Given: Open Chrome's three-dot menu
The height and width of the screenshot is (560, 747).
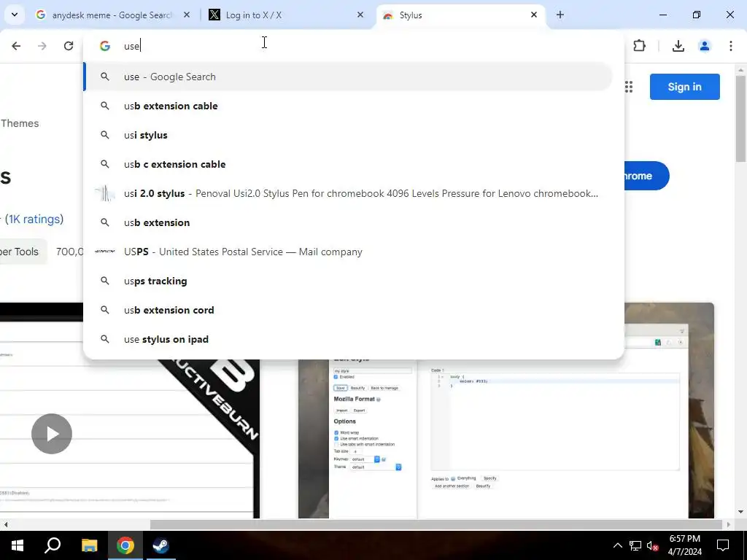Looking at the screenshot, I should tap(731, 46).
